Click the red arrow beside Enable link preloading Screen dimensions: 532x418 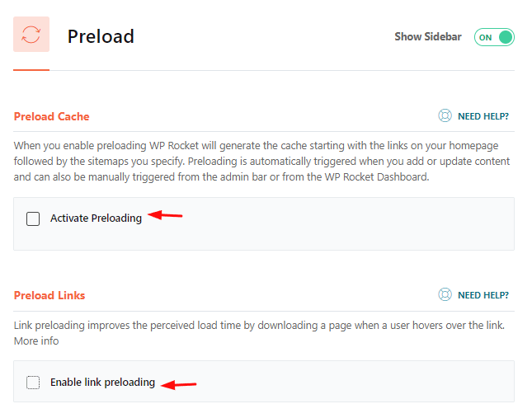click(x=179, y=384)
